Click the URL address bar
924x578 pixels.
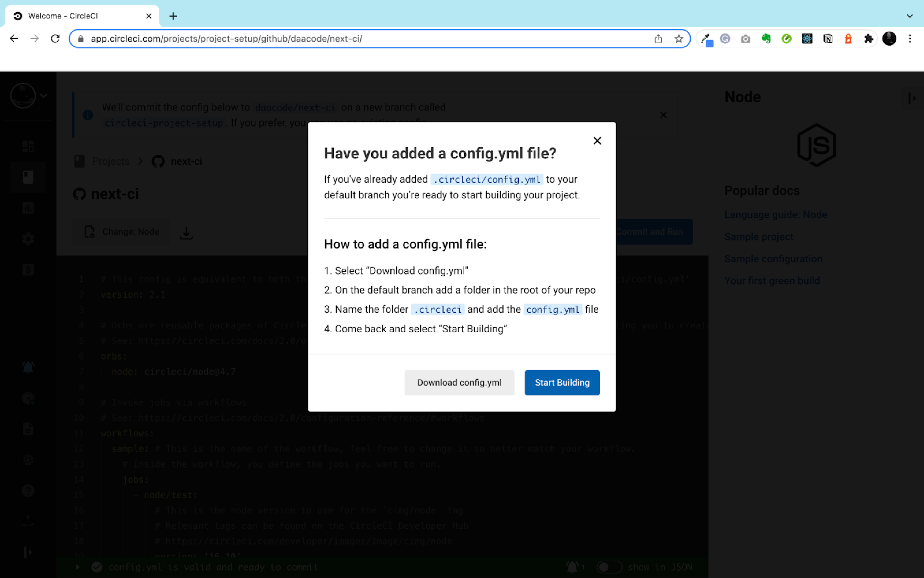344,39
